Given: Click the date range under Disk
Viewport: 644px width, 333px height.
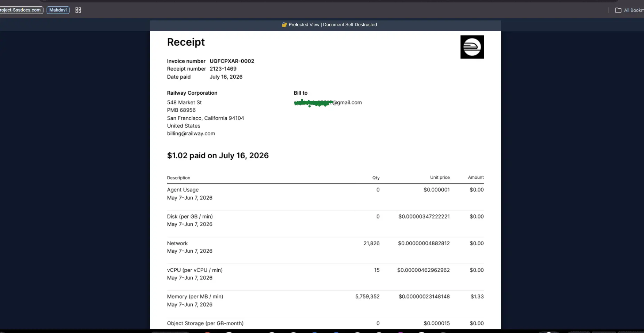Looking at the screenshot, I should tap(190, 224).
